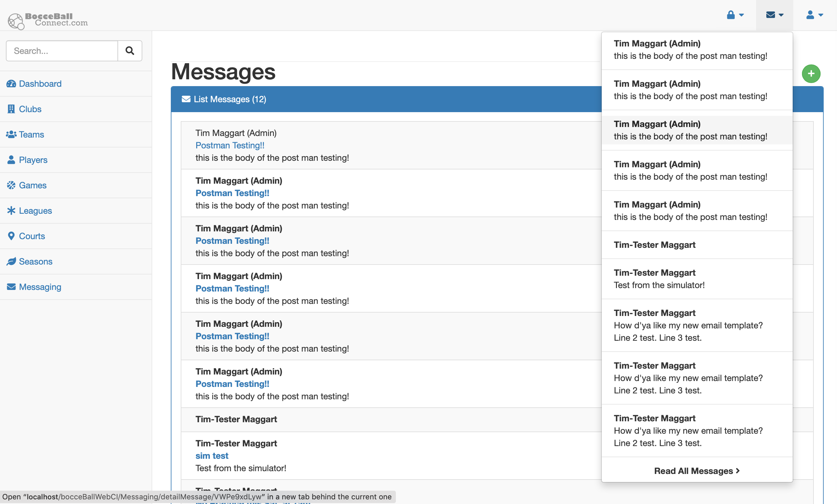The image size is (837, 504).
Task: Click the green add message button
Action: pyautogui.click(x=811, y=74)
